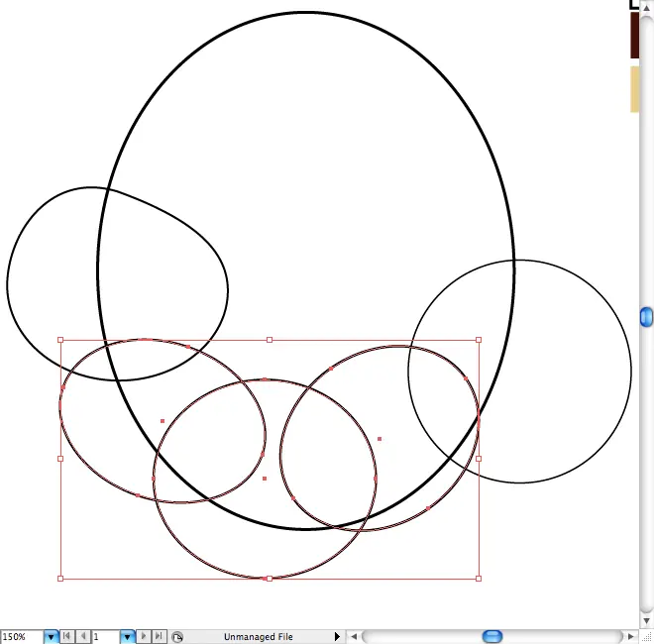The width and height of the screenshot is (654, 644).
Task: Open the artboard number dropdown
Action: pyautogui.click(x=127, y=637)
